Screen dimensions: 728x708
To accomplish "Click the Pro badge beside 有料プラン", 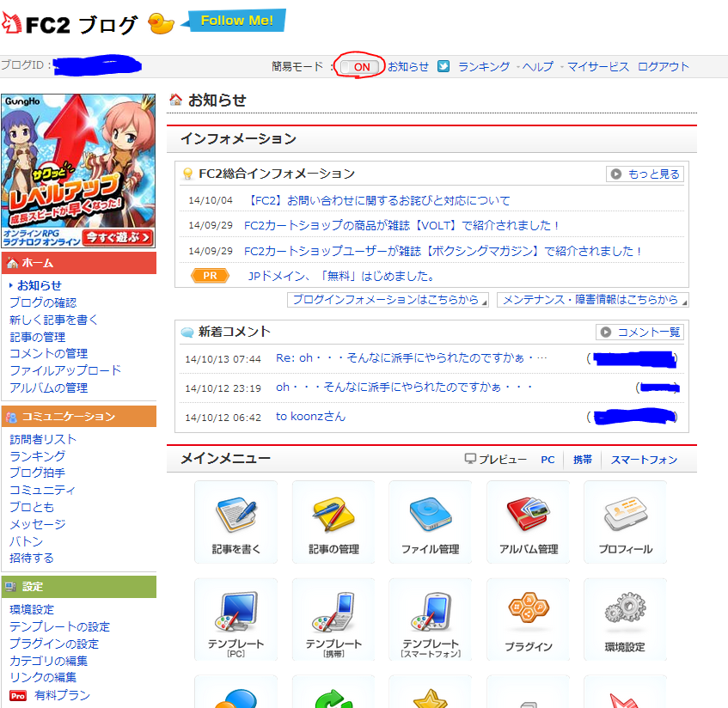I will [x=18, y=695].
